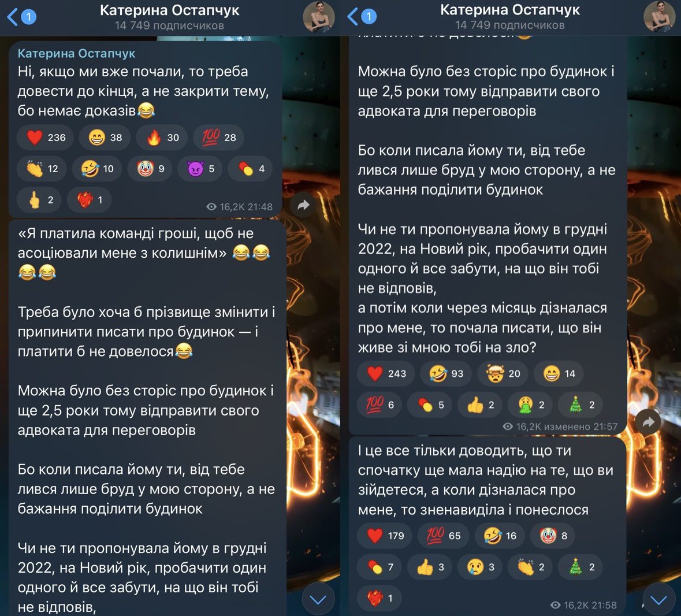Toggle fire reaction with 30 count
This screenshot has height=616, width=681.
(x=162, y=138)
